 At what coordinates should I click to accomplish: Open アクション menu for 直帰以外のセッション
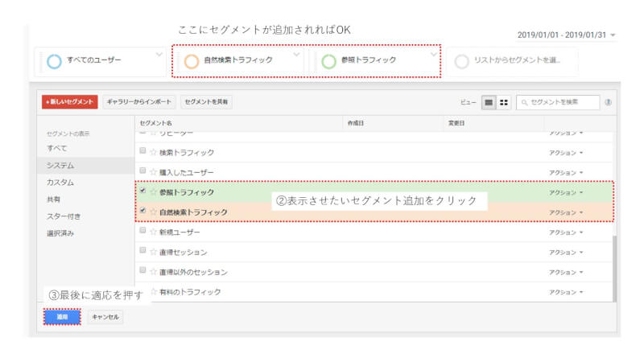566,272
